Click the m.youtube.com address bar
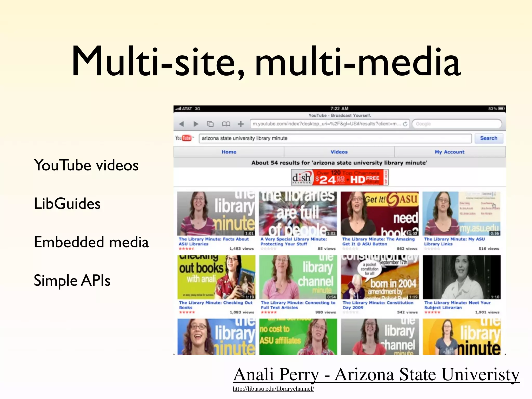The image size is (532, 399). pos(330,124)
